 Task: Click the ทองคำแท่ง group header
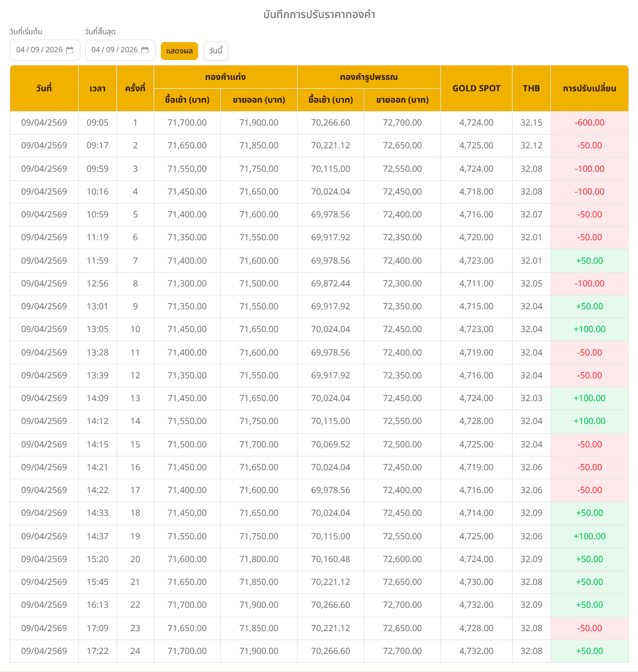(225, 77)
